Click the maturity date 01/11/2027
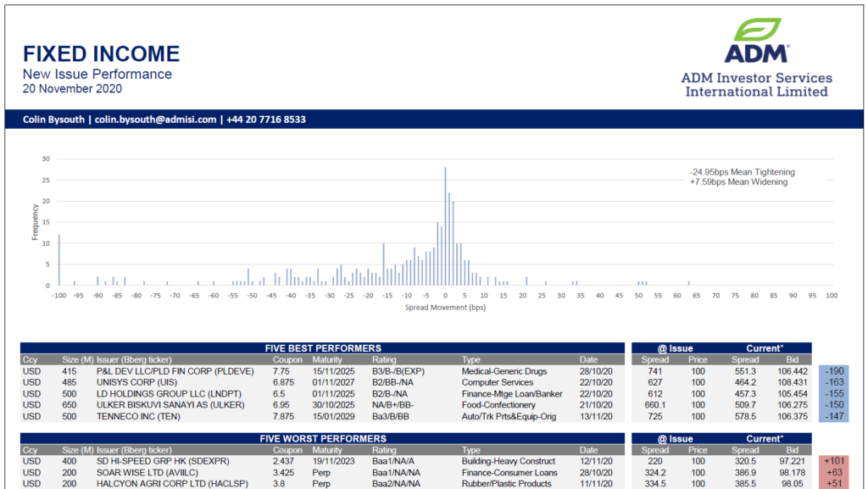Viewport: 868px width, 489px height. [x=333, y=383]
